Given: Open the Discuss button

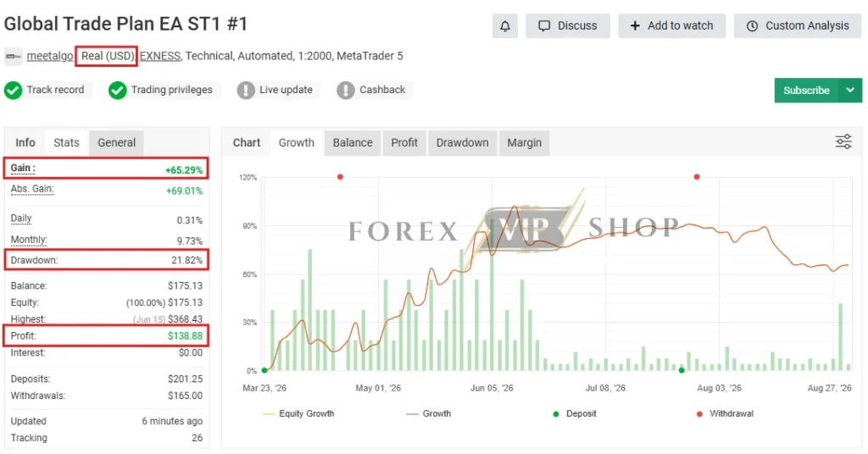Looking at the screenshot, I should click(x=567, y=26).
